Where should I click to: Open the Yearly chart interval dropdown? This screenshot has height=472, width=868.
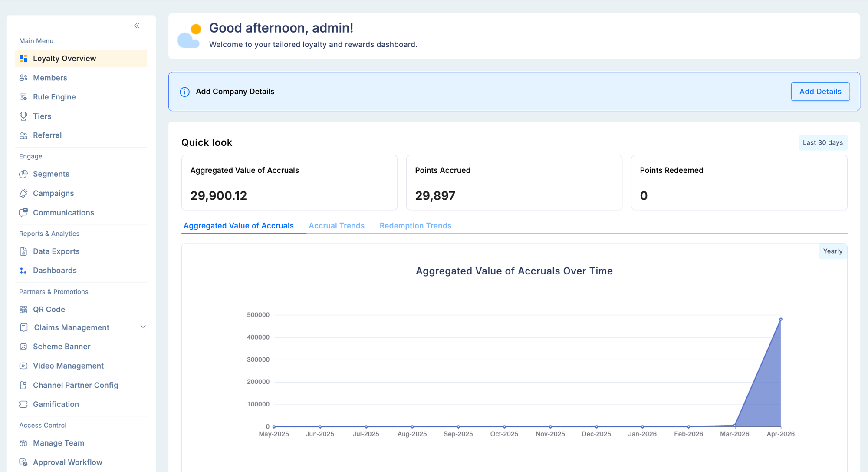point(832,251)
